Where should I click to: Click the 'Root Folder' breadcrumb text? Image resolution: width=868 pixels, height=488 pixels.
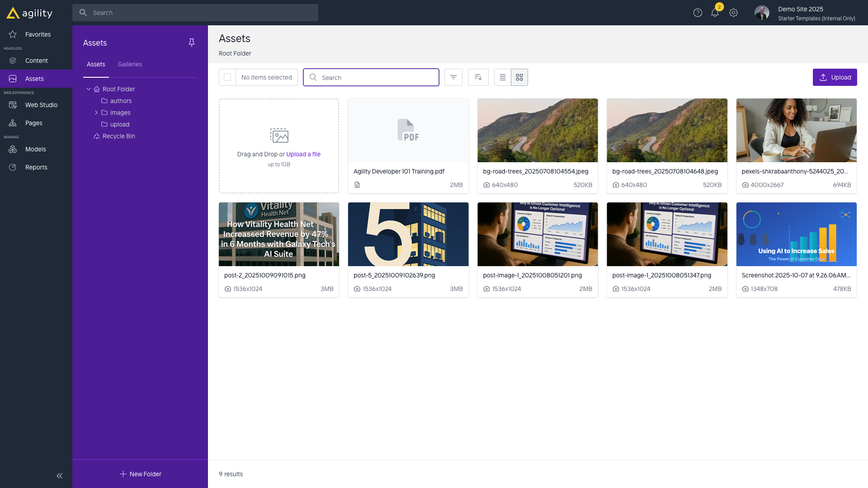click(235, 53)
